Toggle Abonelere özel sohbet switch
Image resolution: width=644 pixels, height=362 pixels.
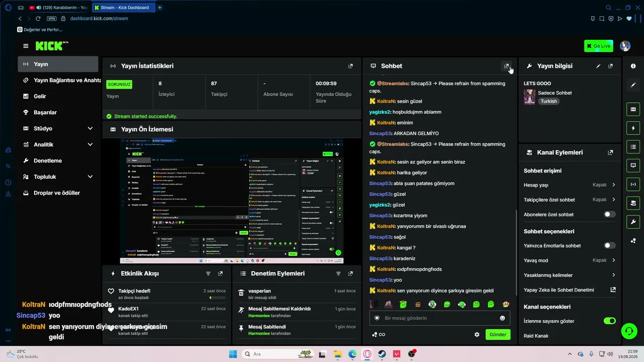(x=609, y=214)
